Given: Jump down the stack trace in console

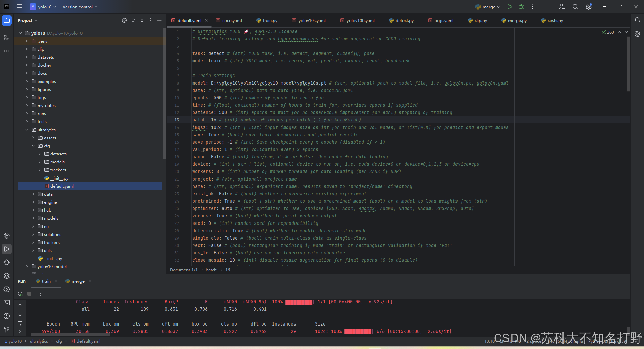Looking at the screenshot, I should click(x=20, y=314).
